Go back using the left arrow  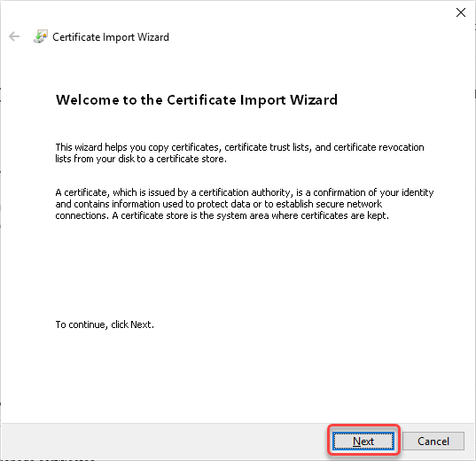coord(14,36)
